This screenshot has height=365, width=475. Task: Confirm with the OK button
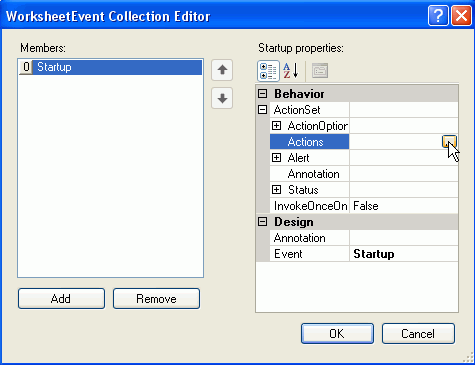pos(337,333)
